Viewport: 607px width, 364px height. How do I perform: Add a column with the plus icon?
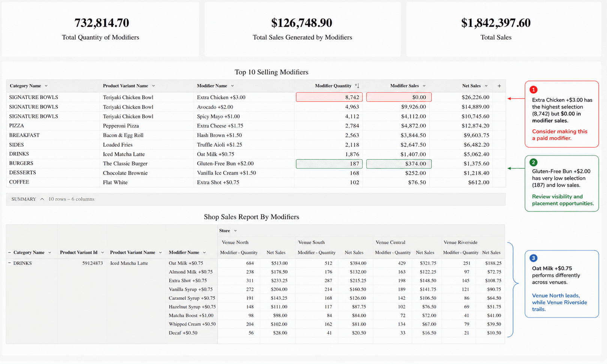click(x=499, y=86)
